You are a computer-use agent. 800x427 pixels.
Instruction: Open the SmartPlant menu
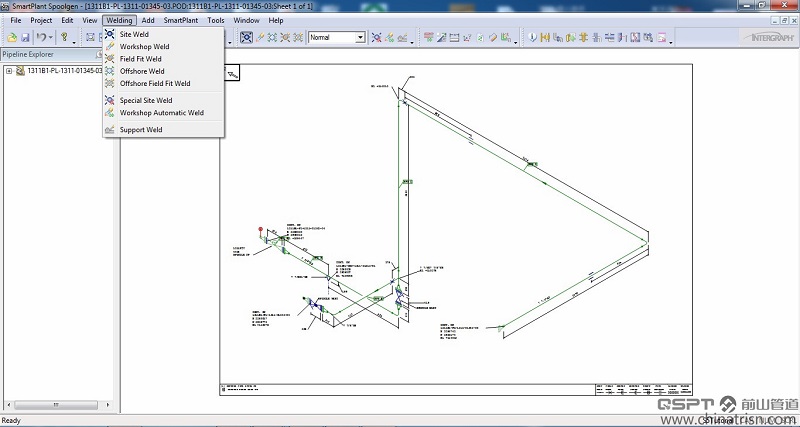pyautogui.click(x=181, y=20)
